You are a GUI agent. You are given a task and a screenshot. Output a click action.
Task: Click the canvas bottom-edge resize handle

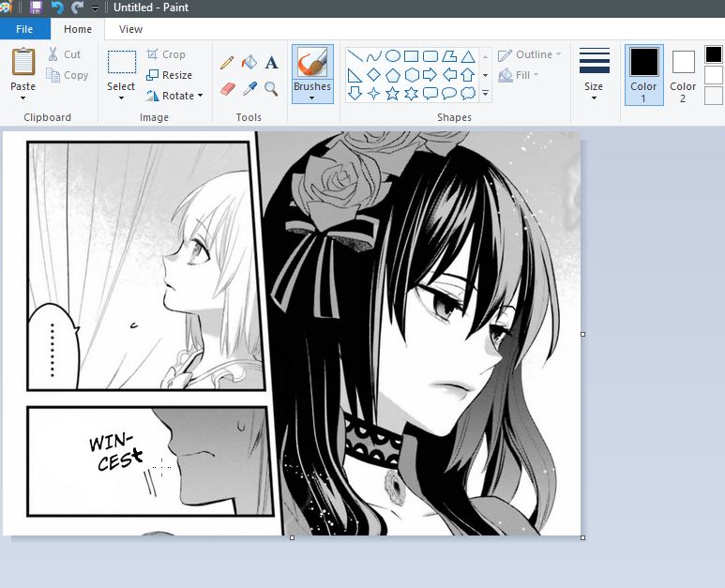tap(292, 537)
